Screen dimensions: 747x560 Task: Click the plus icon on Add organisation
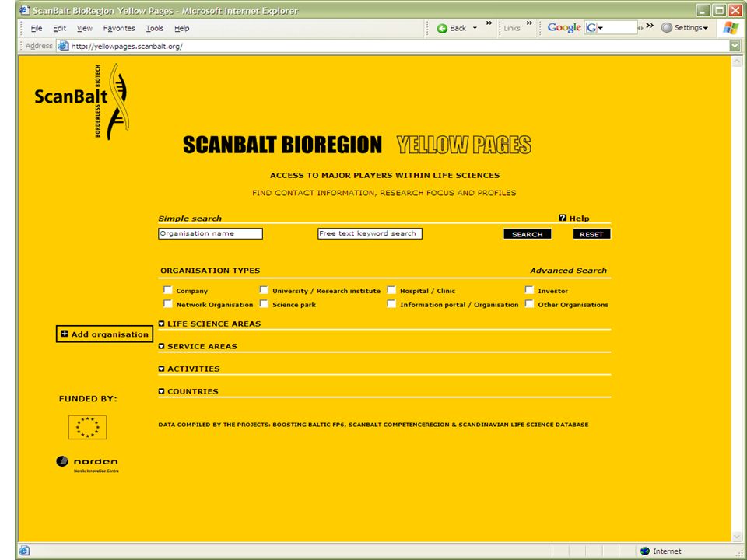point(65,334)
